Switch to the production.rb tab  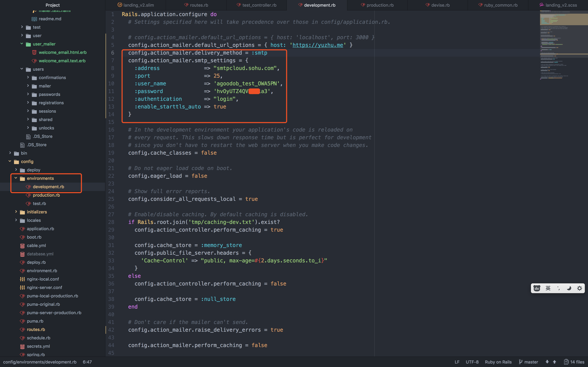point(380,5)
